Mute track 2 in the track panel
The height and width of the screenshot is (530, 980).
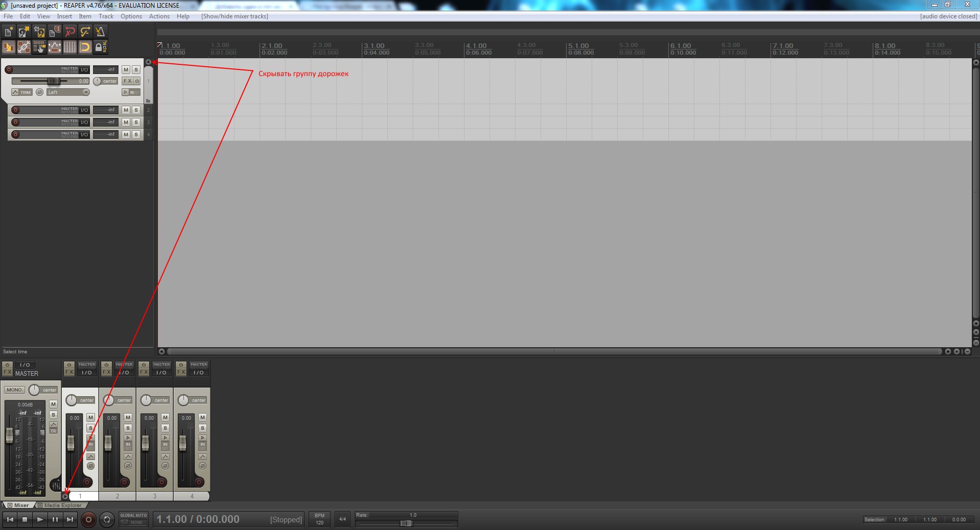(x=126, y=110)
